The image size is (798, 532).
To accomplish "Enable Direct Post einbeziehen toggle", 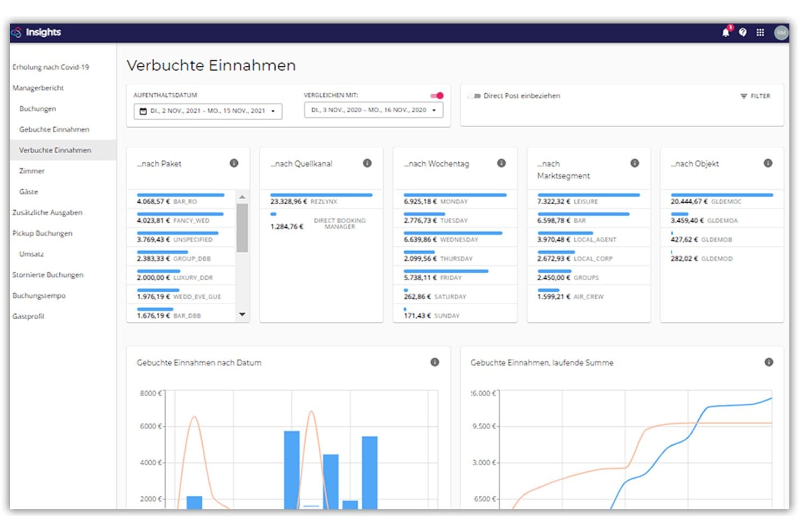I will pyautogui.click(x=474, y=96).
